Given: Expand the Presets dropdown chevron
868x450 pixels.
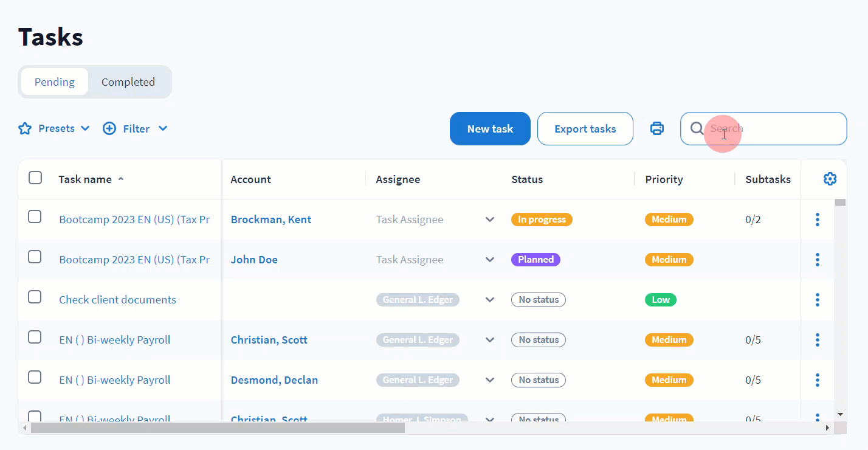Looking at the screenshot, I should pos(85,128).
